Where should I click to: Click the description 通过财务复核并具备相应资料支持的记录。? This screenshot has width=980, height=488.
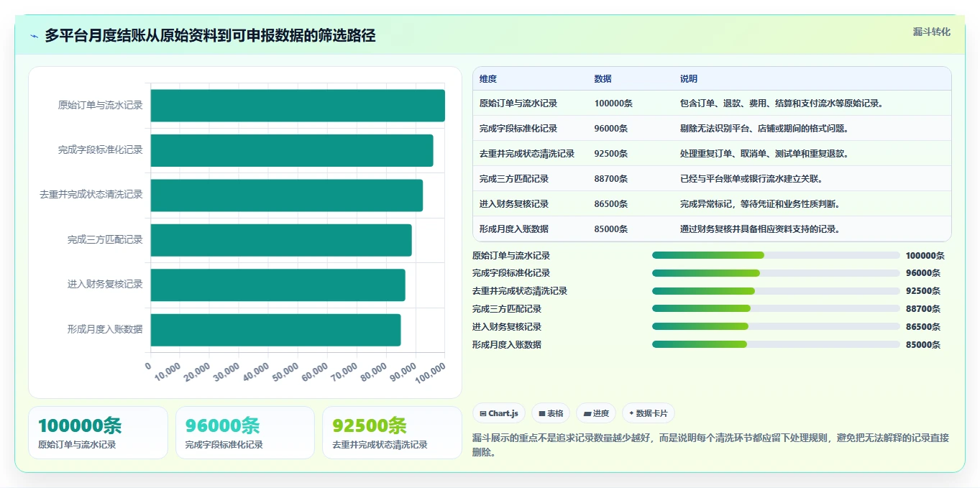762,229
